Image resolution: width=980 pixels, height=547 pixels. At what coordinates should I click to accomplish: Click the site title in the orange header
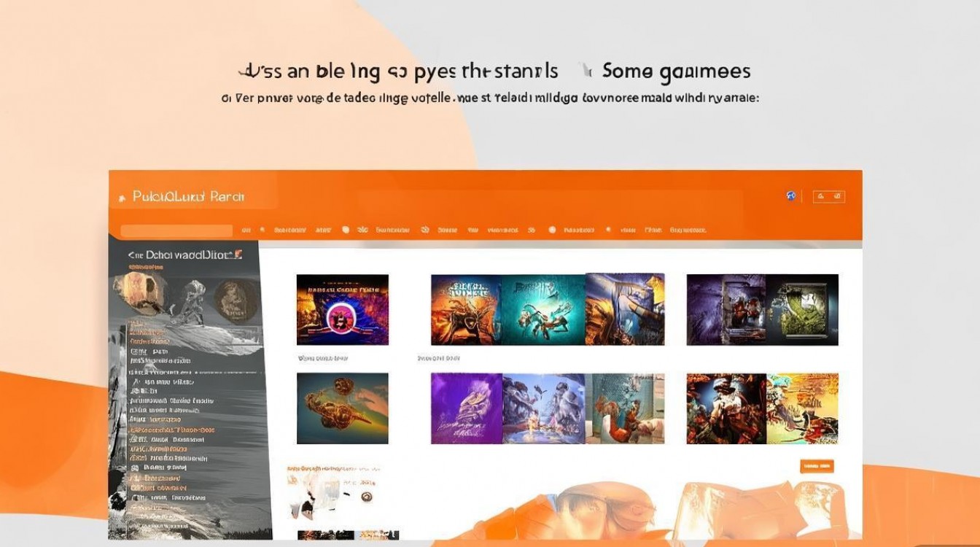(189, 197)
